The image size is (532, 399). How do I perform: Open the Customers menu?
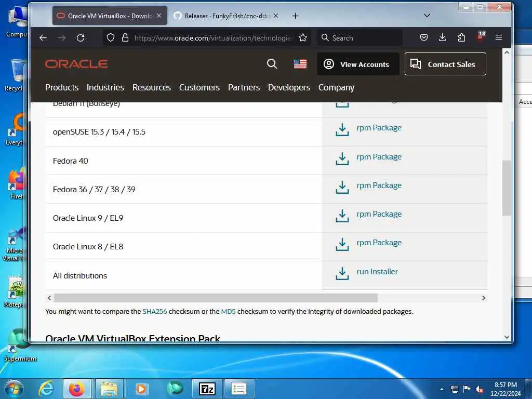[199, 87]
